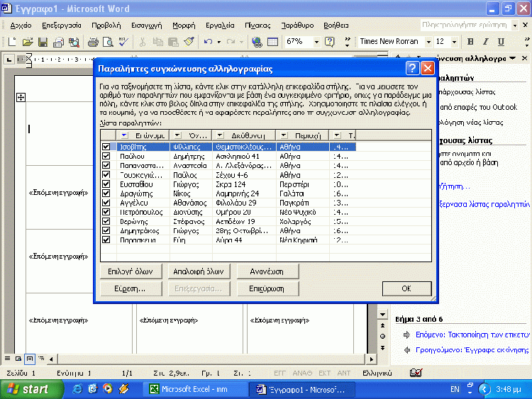Screen dimensions: 532x399
Task: Apply bold formatting
Action: click(470, 42)
